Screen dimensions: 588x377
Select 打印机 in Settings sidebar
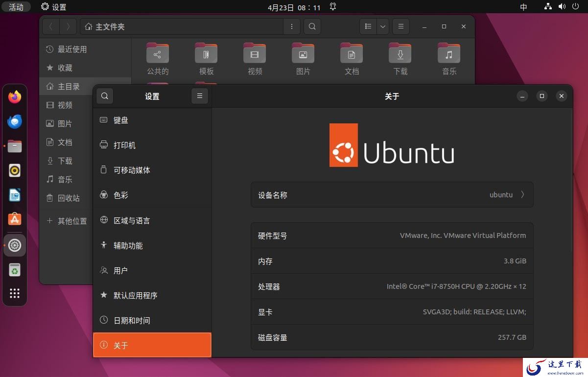point(152,145)
